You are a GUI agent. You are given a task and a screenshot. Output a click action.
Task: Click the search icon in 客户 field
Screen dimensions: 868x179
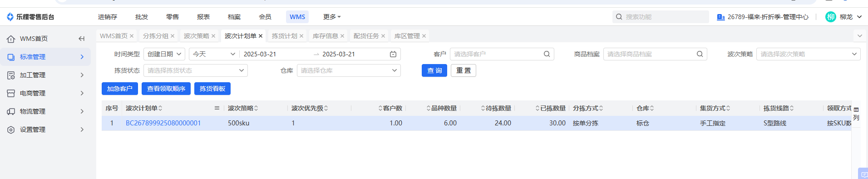547,54
